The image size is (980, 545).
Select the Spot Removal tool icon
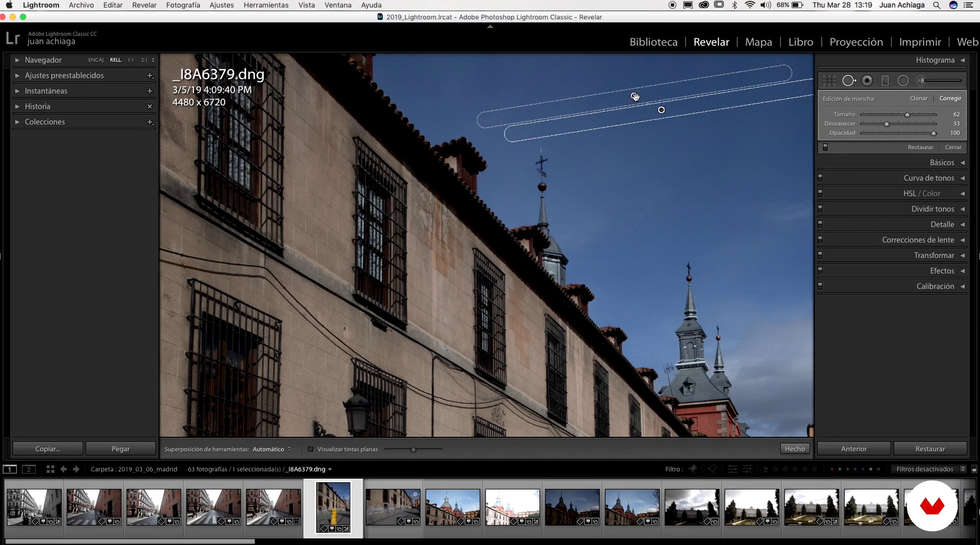(848, 81)
